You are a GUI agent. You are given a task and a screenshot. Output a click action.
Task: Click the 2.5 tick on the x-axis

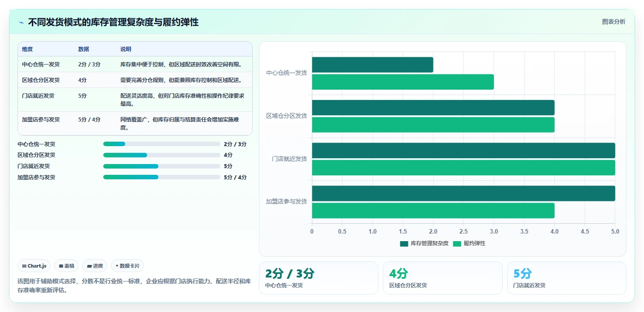coord(464,232)
